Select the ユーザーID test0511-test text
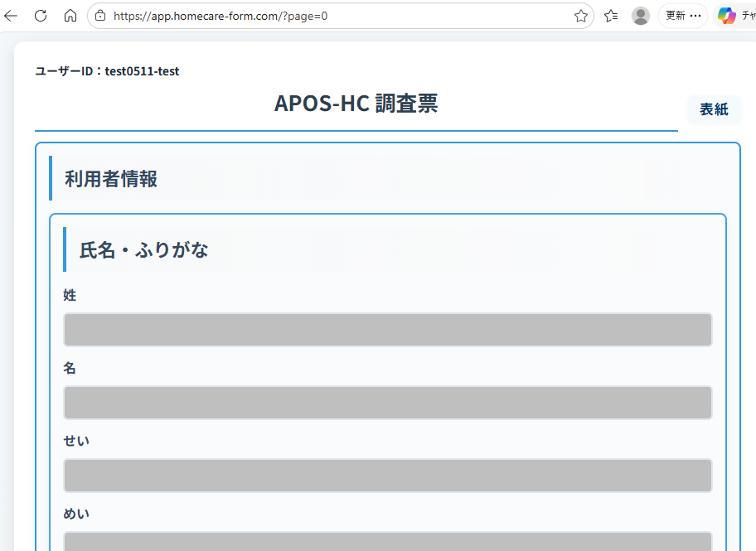Image resolution: width=756 pixels, height=551 pixels. coord(107,71)
